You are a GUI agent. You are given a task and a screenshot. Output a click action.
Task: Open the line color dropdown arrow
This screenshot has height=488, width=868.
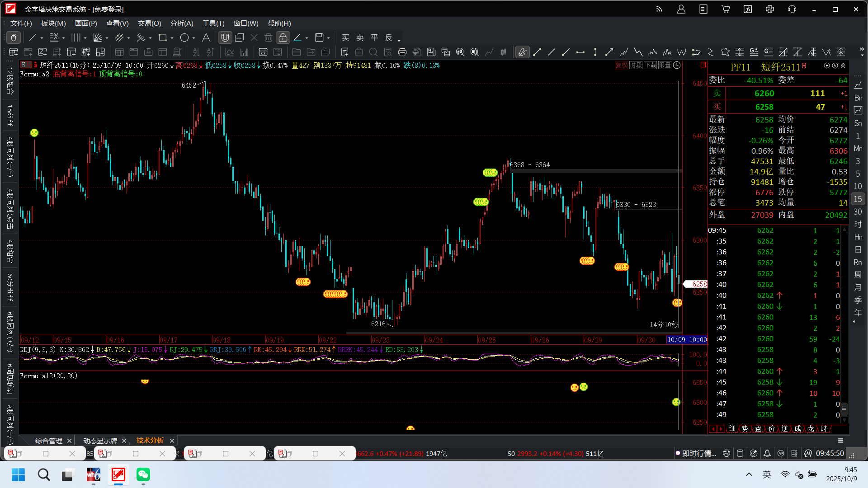point(307,38)
